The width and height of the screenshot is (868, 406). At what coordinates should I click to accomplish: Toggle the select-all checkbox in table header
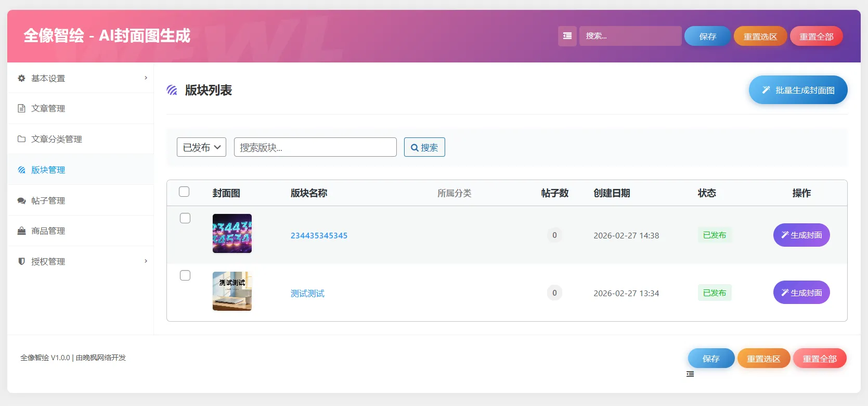184,192
